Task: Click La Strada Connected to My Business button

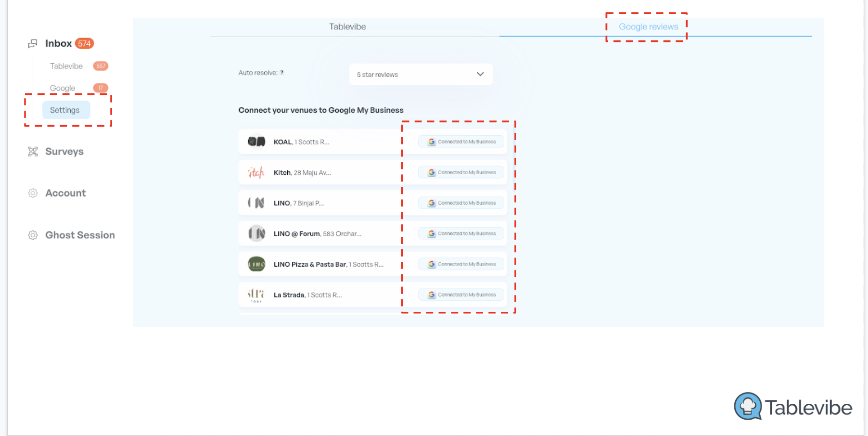Action: (461, 295)
